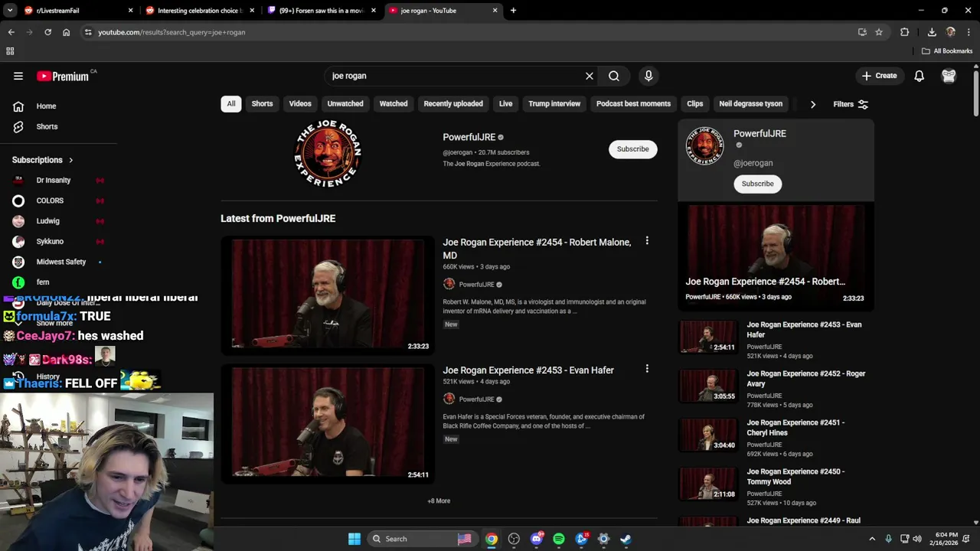
Task: Open More actions for episode #2454
Action: (647, 241)
